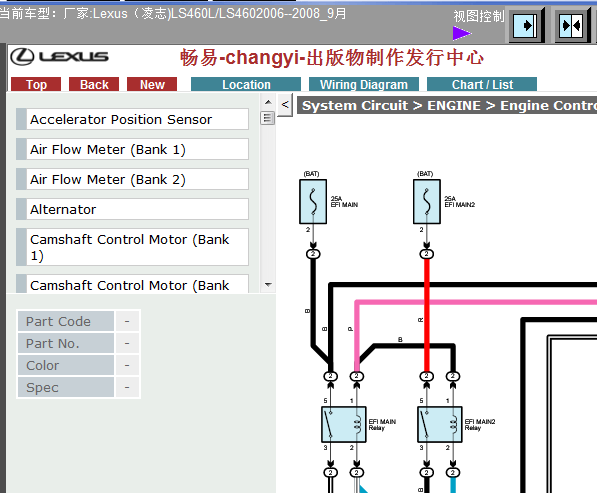Click component list scroll-up arrow
Image resolution: width=597 pixels, height=493 pixels.
[268, 102]
